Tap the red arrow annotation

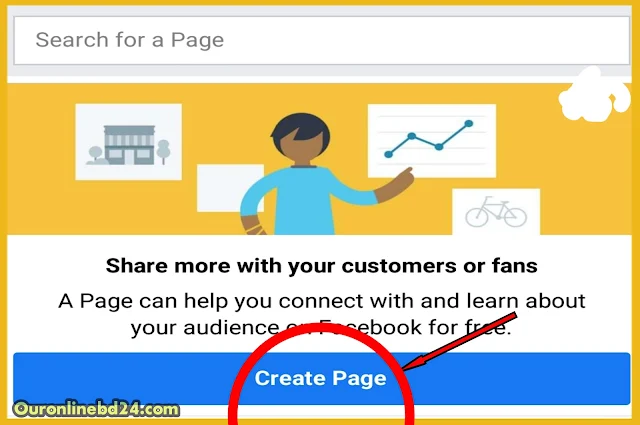point(459,342)
